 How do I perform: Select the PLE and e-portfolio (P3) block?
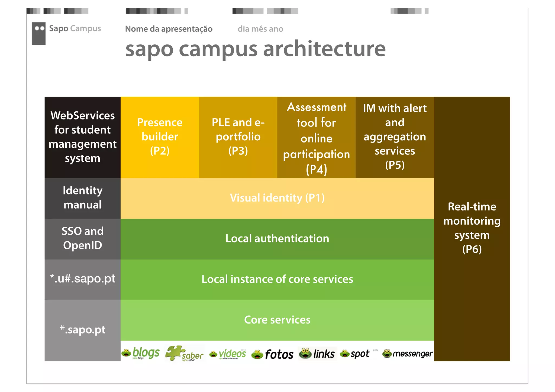point(238,137)
